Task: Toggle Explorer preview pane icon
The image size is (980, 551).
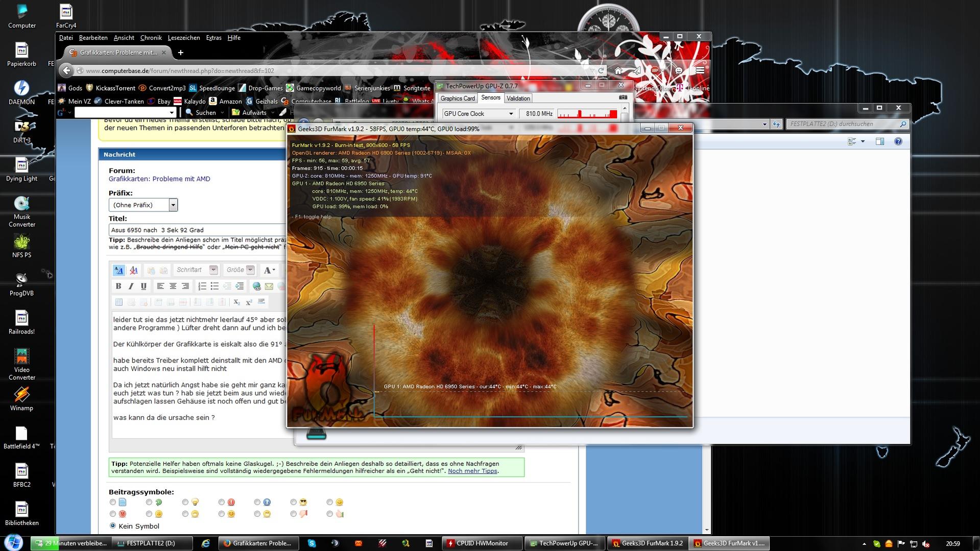Action: [879, 141]
